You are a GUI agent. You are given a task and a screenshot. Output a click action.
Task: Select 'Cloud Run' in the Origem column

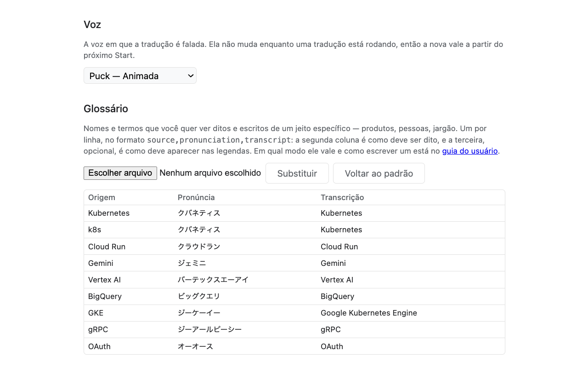coord(107,247)
